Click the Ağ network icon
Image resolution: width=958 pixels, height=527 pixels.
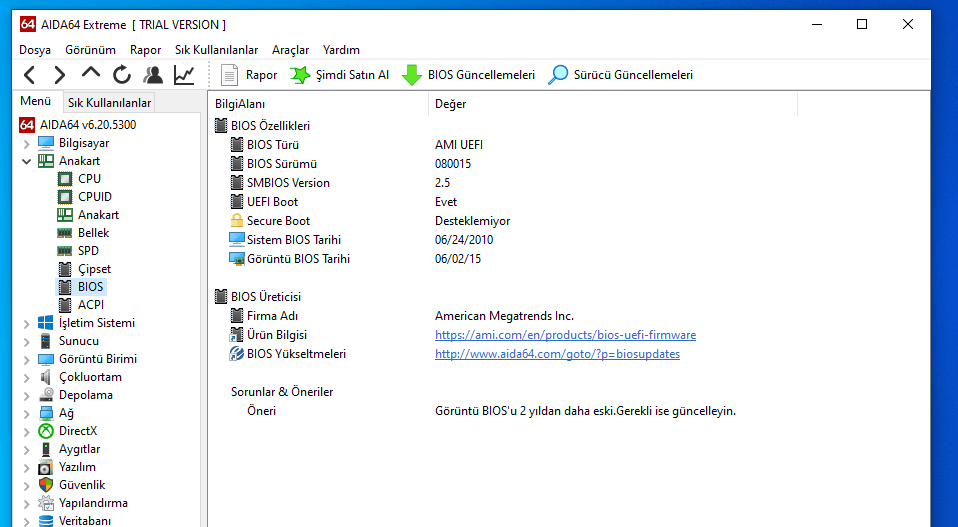(46, 413)
